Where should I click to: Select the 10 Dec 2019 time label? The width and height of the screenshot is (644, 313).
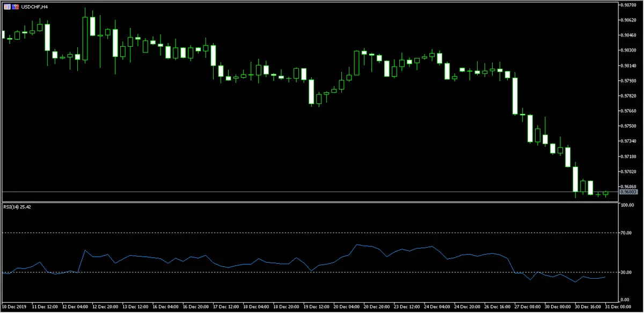click(14, 308)
